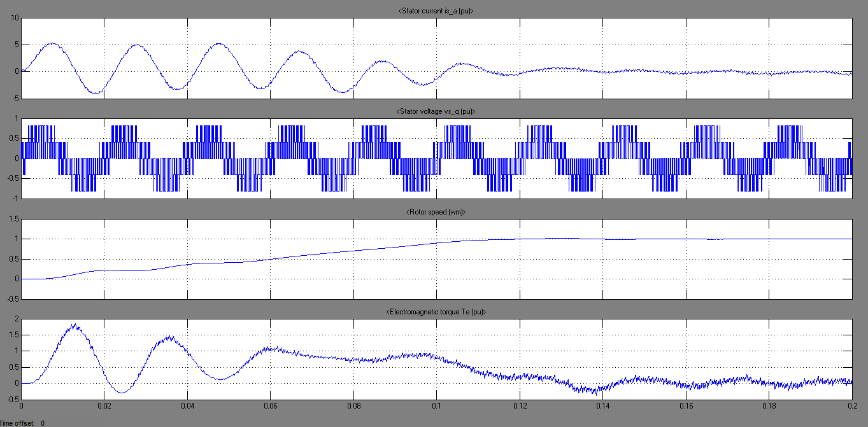Select the y-axis label 10 on current plot
Screen dimensions: 868x427
pos(14,17)
